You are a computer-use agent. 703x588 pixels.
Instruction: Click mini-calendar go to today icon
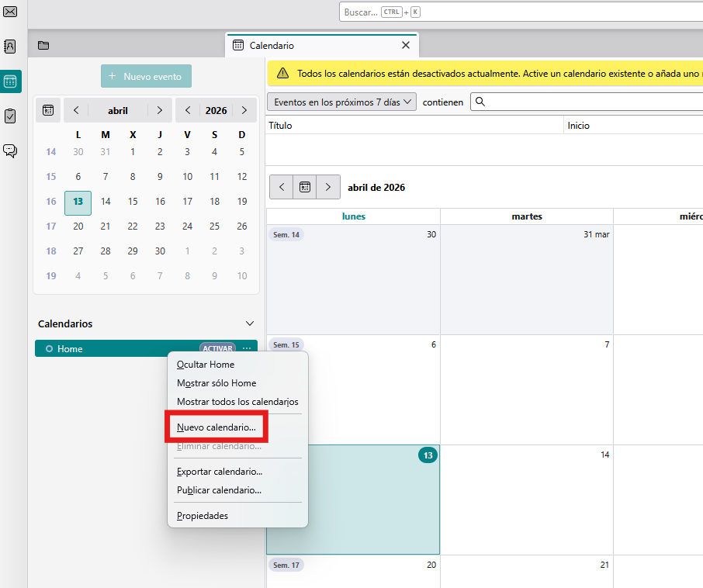point(48,110)
